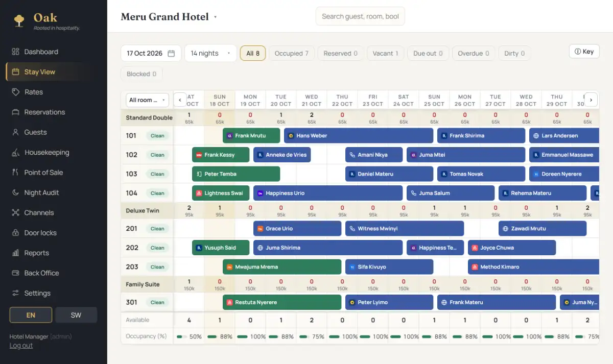Image resolution: width=613 pixels, height=364 pixels.
Task: Collapse the Family Suite room group
Action: click(x=143, y=284)
